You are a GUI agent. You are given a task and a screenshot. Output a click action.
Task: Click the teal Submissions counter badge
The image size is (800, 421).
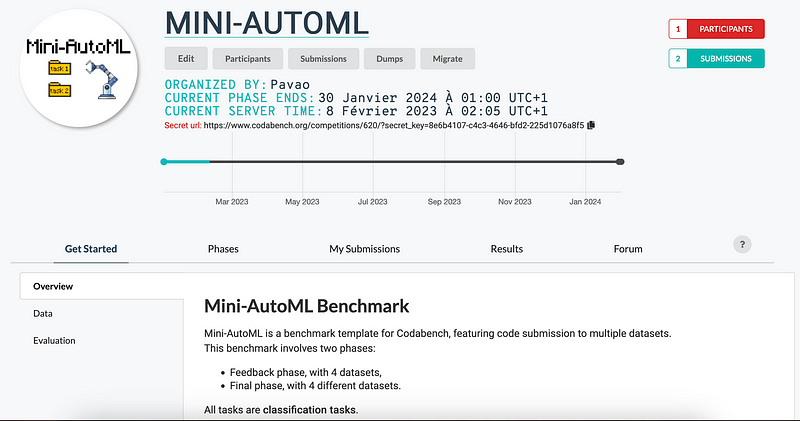coord(716,59)
